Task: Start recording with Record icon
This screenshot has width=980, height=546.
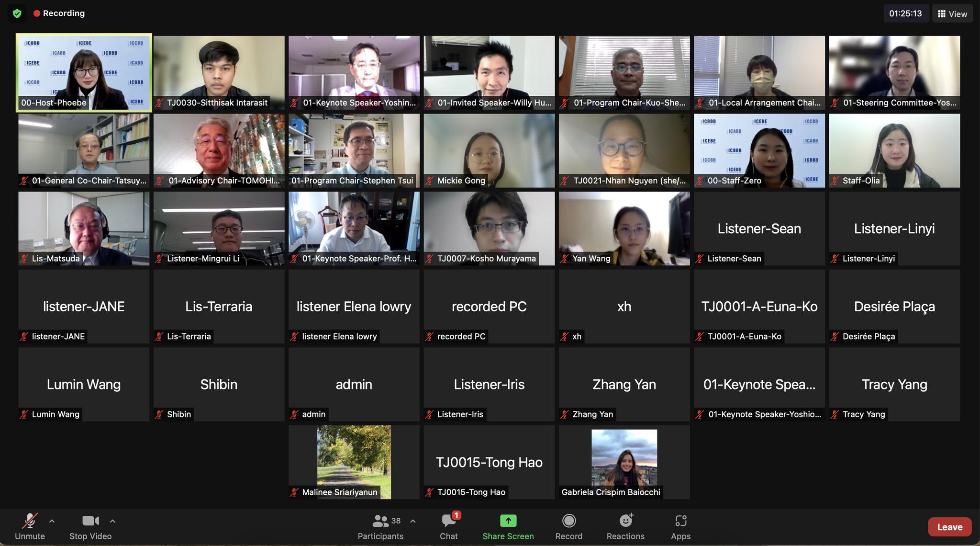Action: pyautogui.click(x=568, y=521)
